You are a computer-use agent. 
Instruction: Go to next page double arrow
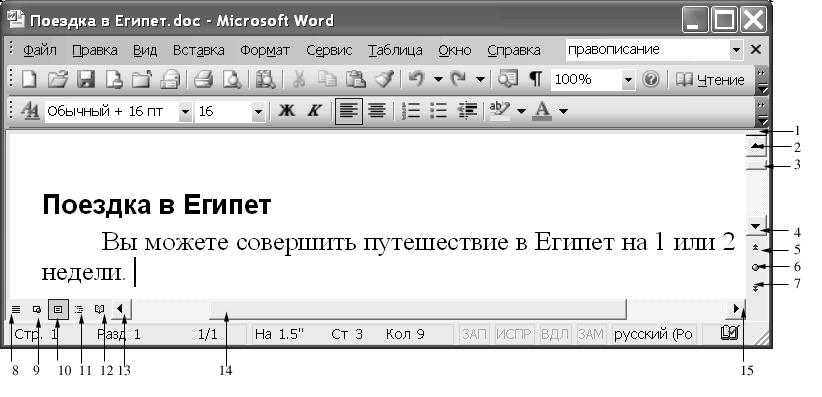(755, 287)
